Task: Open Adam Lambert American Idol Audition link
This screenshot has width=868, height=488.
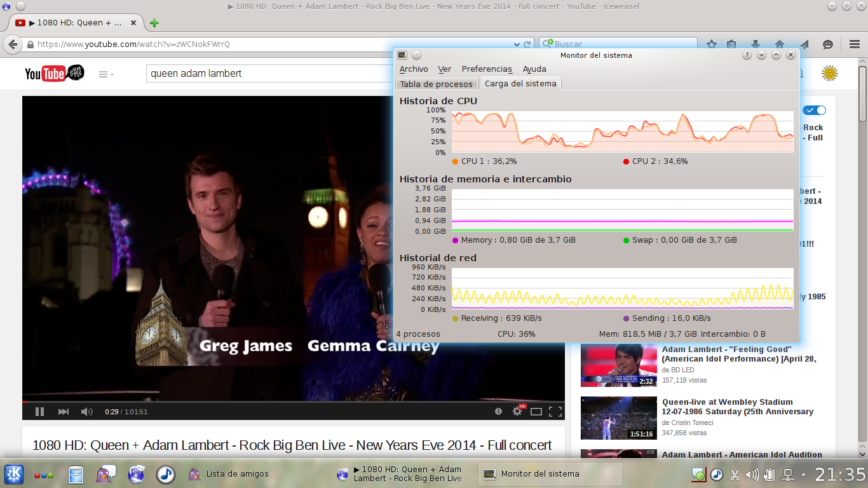Action: 742,454
